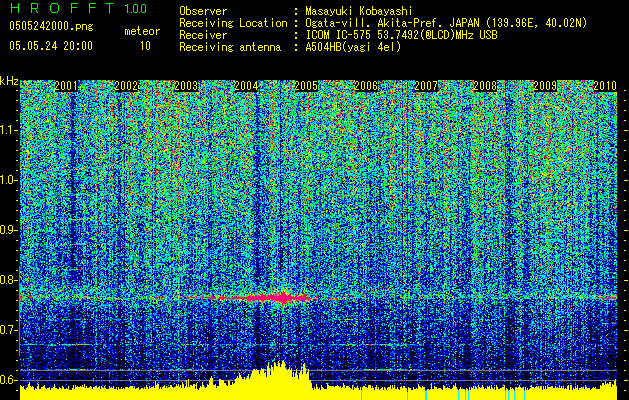The height and width of the screenshot is (400, 629).
Task: Click the HROFFT title text
Action: pyautogui.click(x=58, y=9)
